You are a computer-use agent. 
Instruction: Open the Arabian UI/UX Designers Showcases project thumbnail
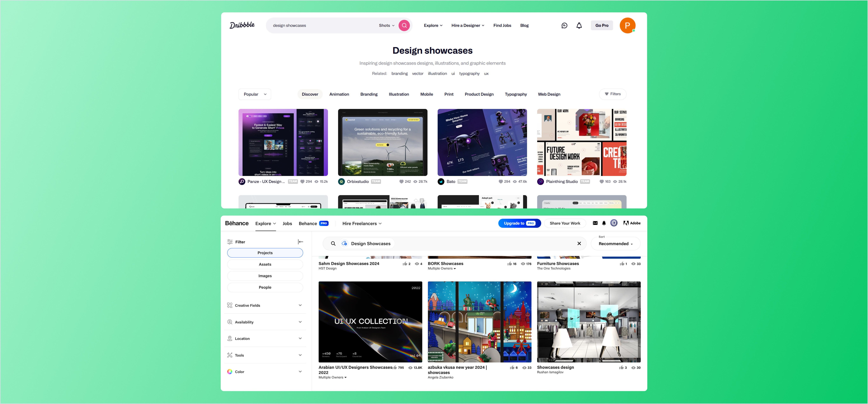point(370,322)
